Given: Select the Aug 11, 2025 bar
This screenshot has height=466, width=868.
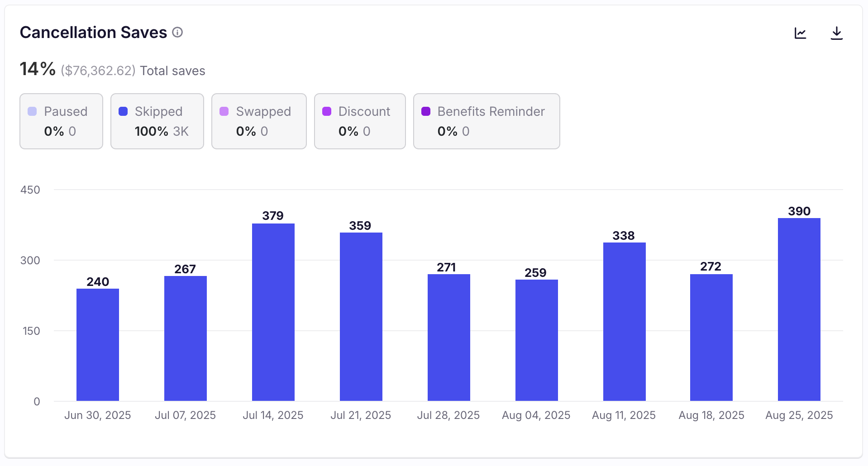Looking at the screenshot, I should click(x=625, y=321).
